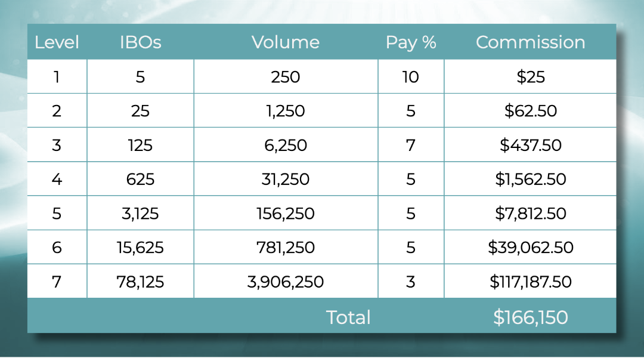Select the $7,812.50 commission value

530,213
